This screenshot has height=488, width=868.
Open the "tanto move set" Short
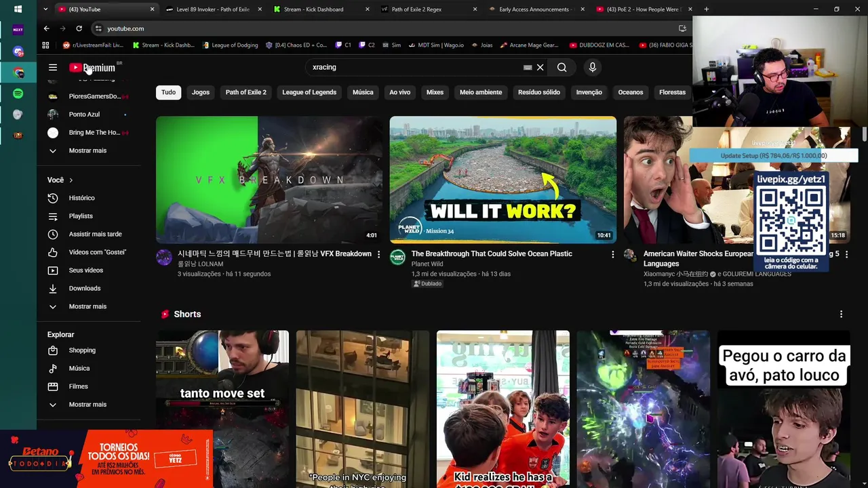(x=222, y=409)
